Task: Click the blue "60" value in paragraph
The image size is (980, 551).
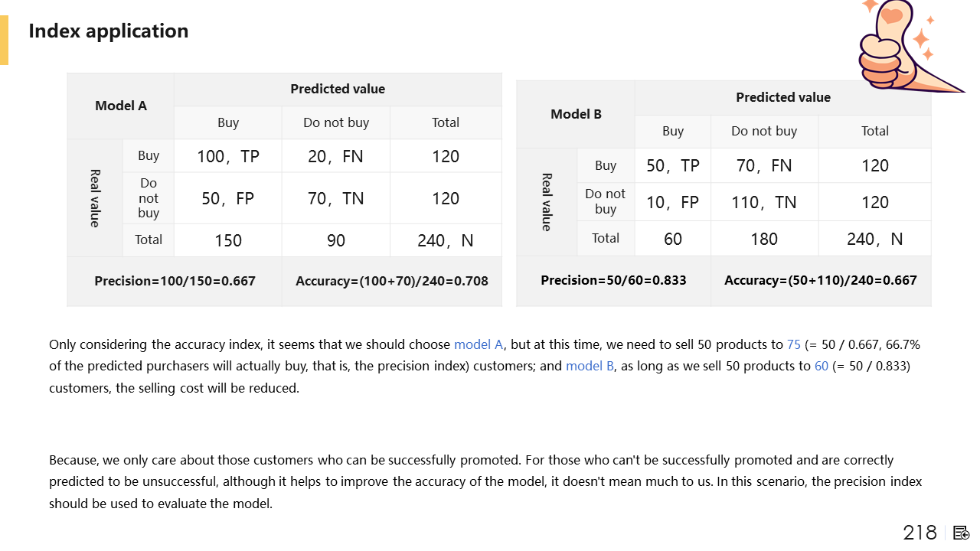Action: [821, 366]
